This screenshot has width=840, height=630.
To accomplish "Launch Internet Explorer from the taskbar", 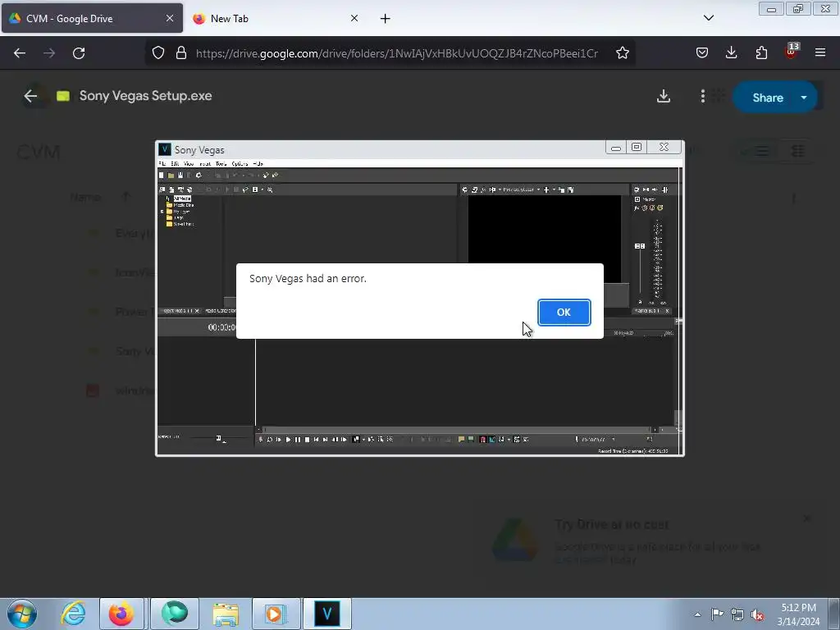I will pos(73,614).
